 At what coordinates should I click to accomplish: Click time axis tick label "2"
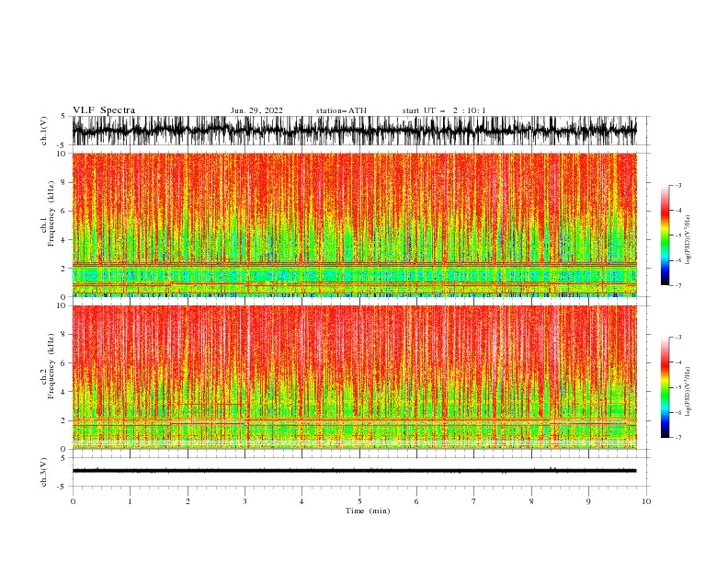(188, 501)
